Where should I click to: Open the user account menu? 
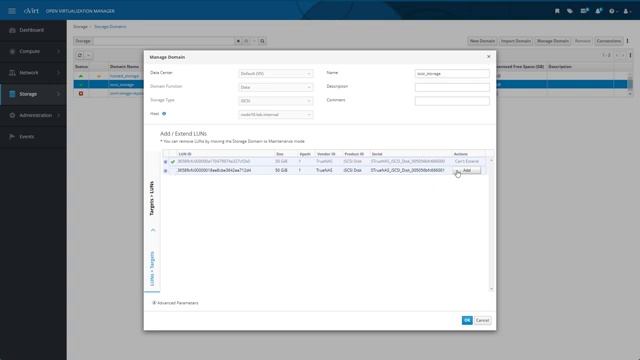coord(627,11)
